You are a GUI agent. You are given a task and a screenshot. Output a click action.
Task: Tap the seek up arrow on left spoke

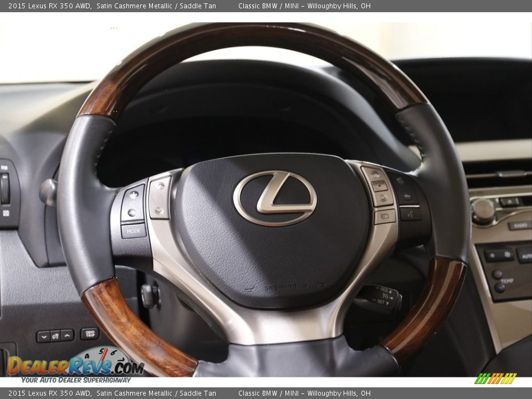(x=160, y=186)
